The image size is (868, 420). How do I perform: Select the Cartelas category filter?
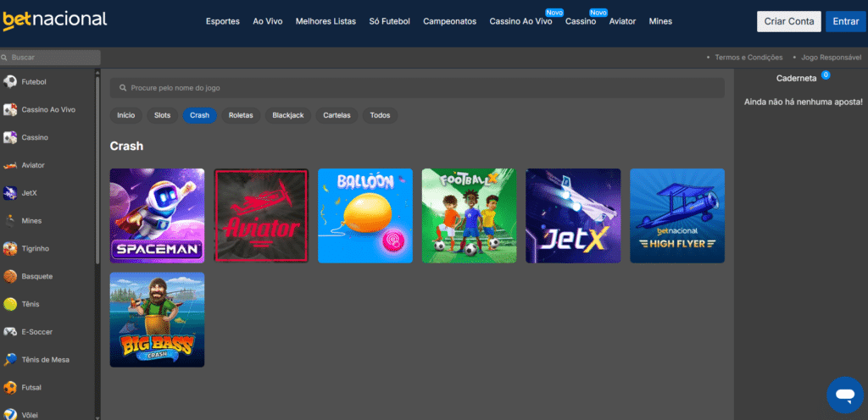tap(337, 115)
